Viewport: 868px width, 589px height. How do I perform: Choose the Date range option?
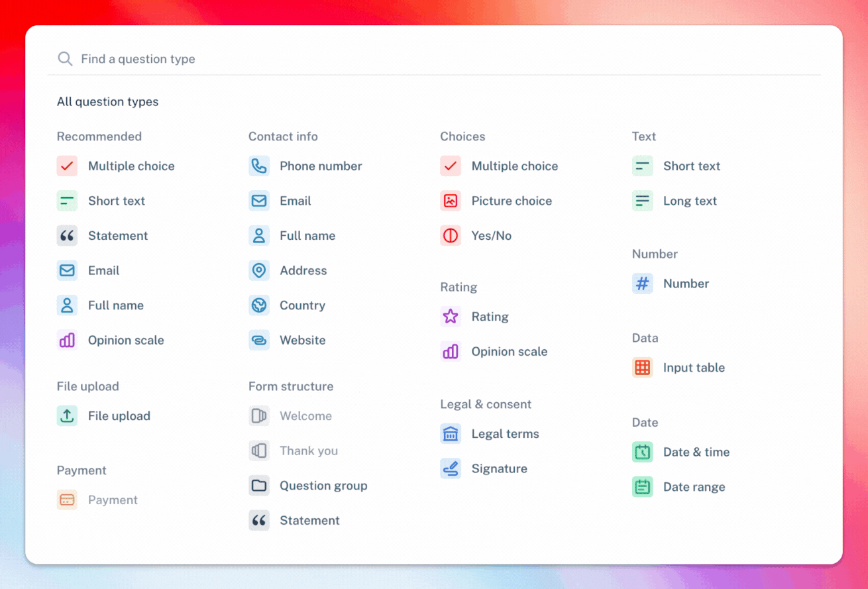pyautogui.click(x=694, y=487)
